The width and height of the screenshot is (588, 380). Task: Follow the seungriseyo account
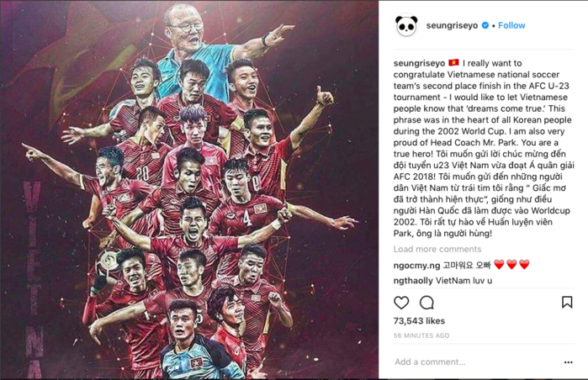511,25
